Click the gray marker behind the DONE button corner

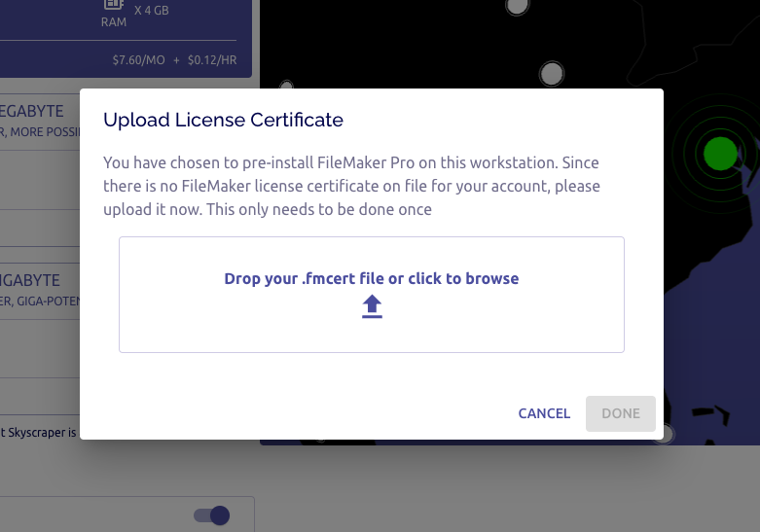pyautogui.click(x=666, y=433)
